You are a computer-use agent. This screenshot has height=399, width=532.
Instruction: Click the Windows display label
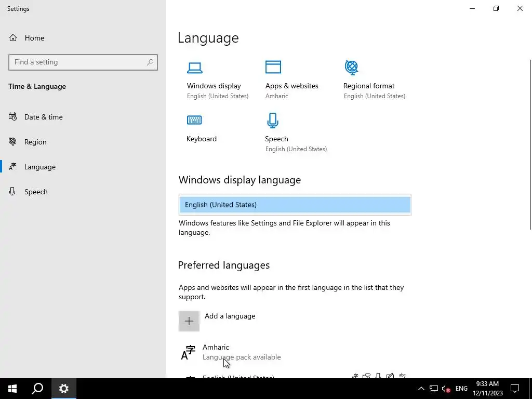pyautogui.click(x=214, y=86)
